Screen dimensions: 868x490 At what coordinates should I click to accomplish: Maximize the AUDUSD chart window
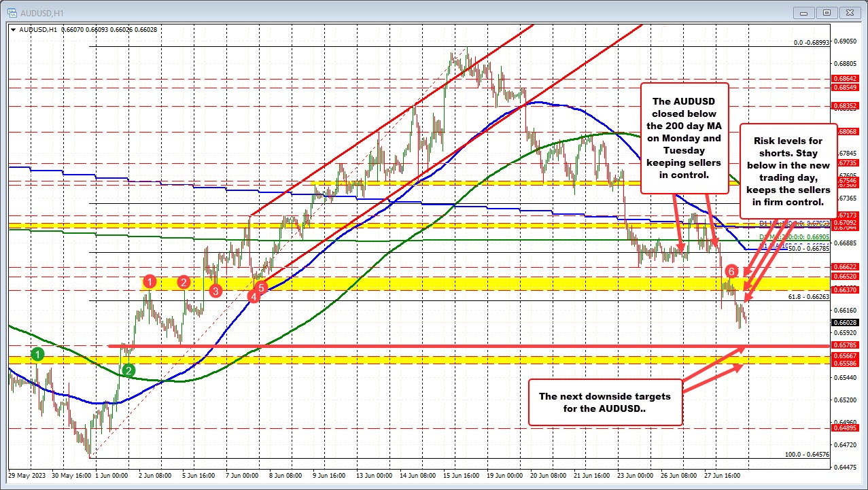coord(827,12)
